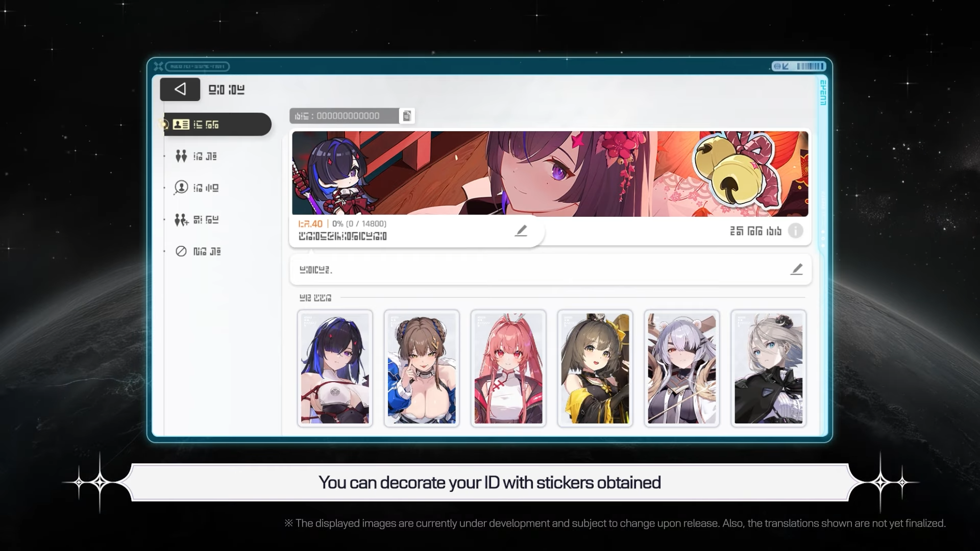Open the blocked-list sidebar tab
The height and width of the screenshot is (551, 980).
(198, 252)
